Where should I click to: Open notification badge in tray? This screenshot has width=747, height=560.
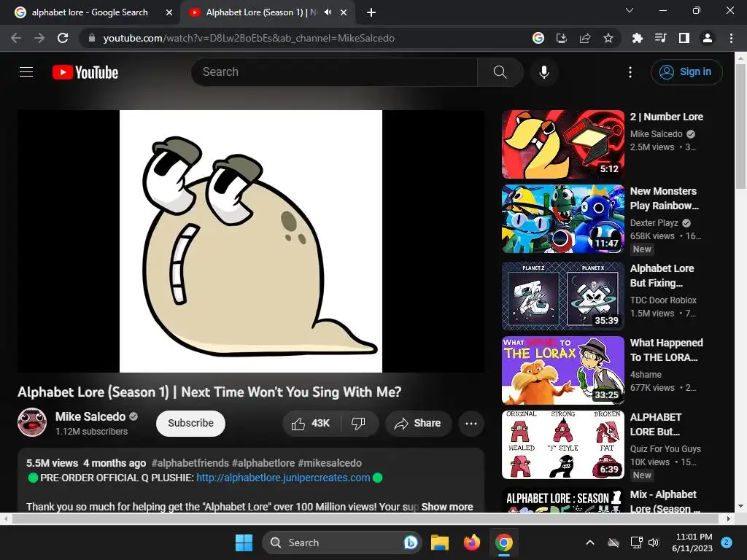[x=727, y=542]
